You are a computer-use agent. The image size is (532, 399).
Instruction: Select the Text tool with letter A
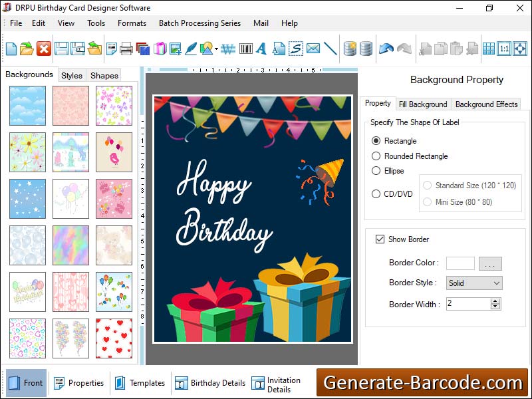[262, 48]
